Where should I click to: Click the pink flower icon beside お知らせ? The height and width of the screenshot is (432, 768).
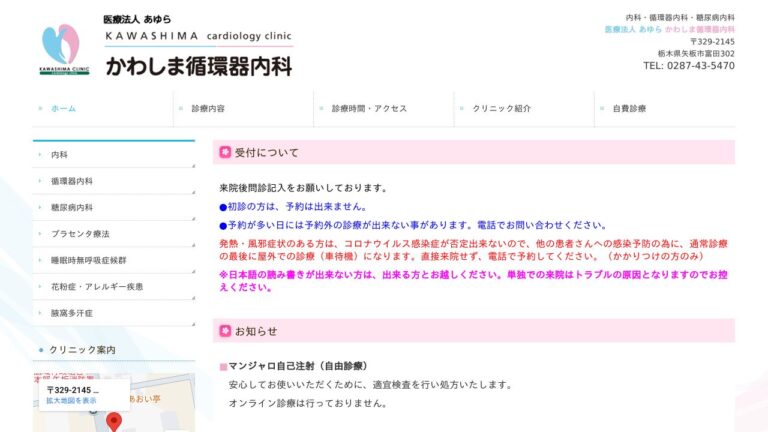[225, 331]
